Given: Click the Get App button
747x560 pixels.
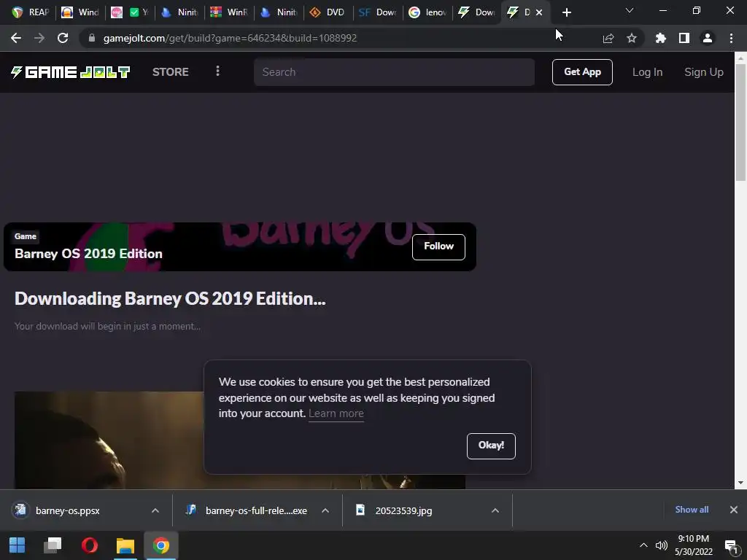Looking at the screenshot, I should pos(582,72).
